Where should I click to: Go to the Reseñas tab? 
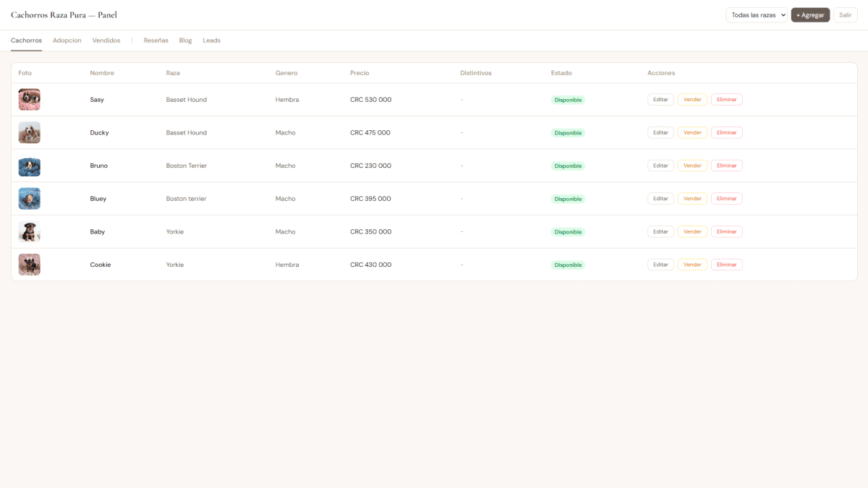coord(156,40)
